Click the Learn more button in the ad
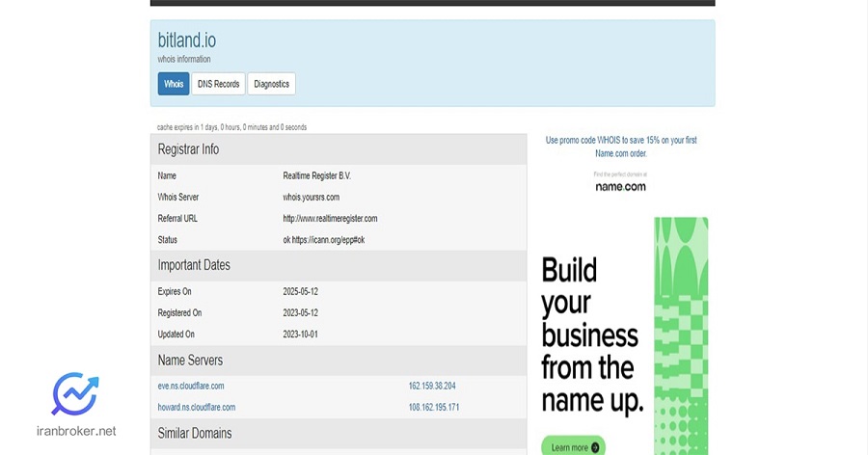 pyautogui.click(x=574, y=446)
